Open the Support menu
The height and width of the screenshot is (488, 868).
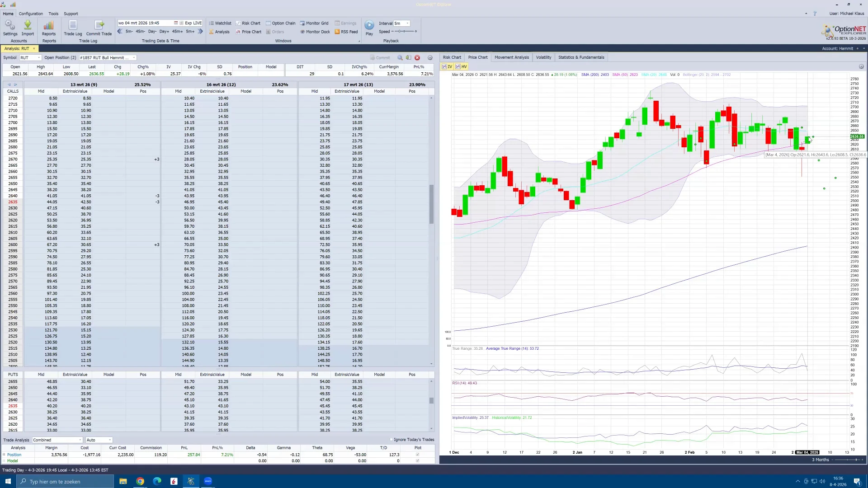pyautogui.click(x=71, y=14)
